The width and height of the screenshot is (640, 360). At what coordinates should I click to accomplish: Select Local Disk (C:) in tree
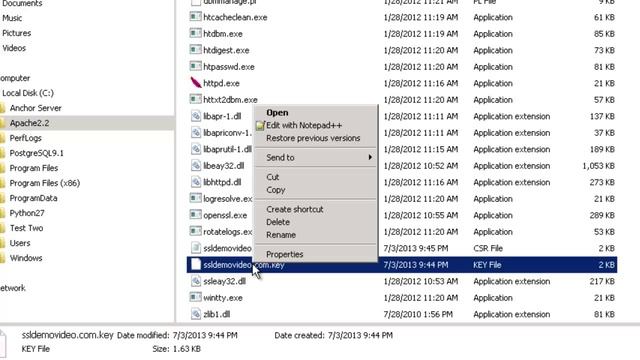pyautogui.click(x=28, y=93)
